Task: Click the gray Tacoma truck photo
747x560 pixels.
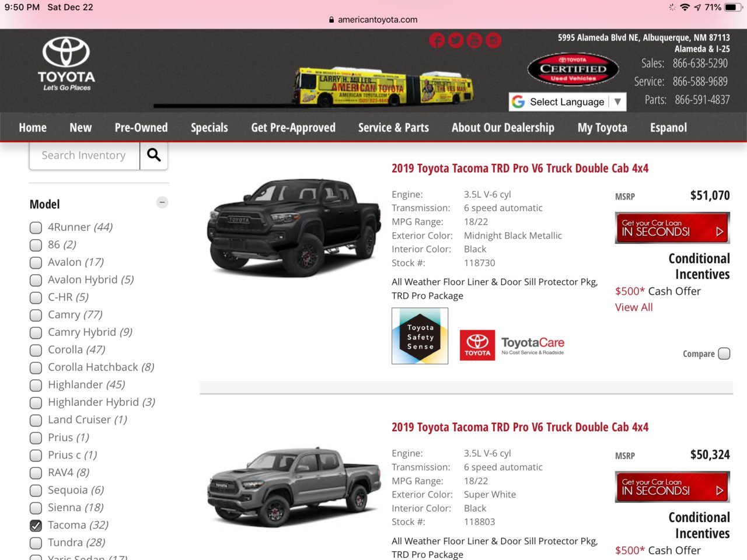Action: pyautogui.click(x=294, y=487)
